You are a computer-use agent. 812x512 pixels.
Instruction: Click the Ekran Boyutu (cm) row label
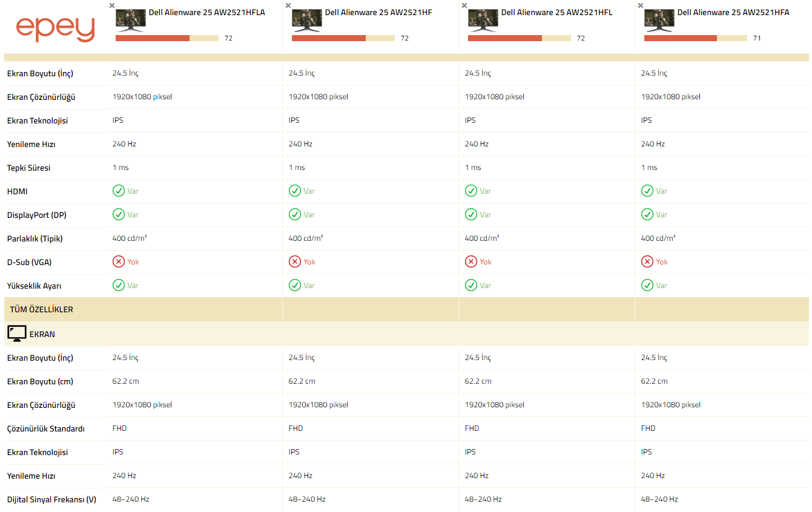(39, 381)
